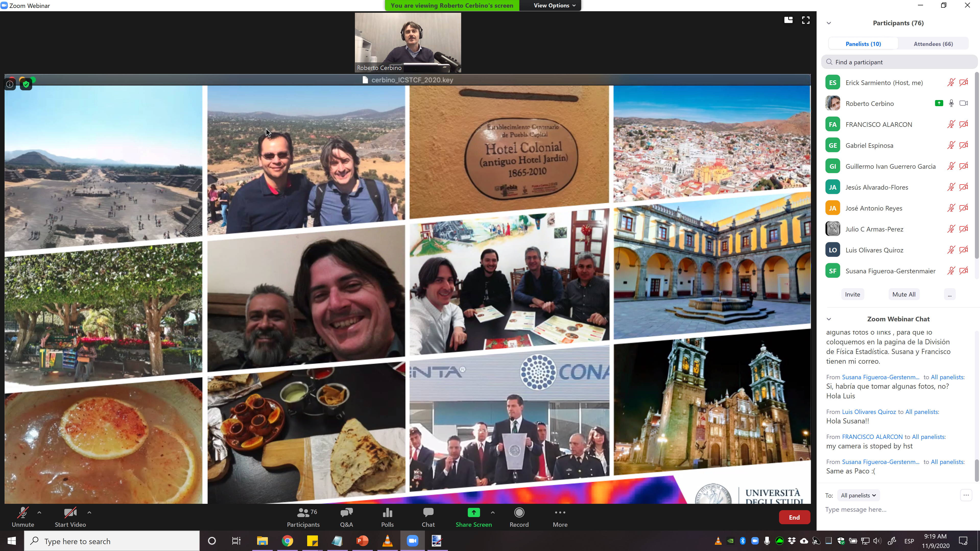Enter full screen mode icon
Screen dimensions: 980x551
[x=806, y=20]
